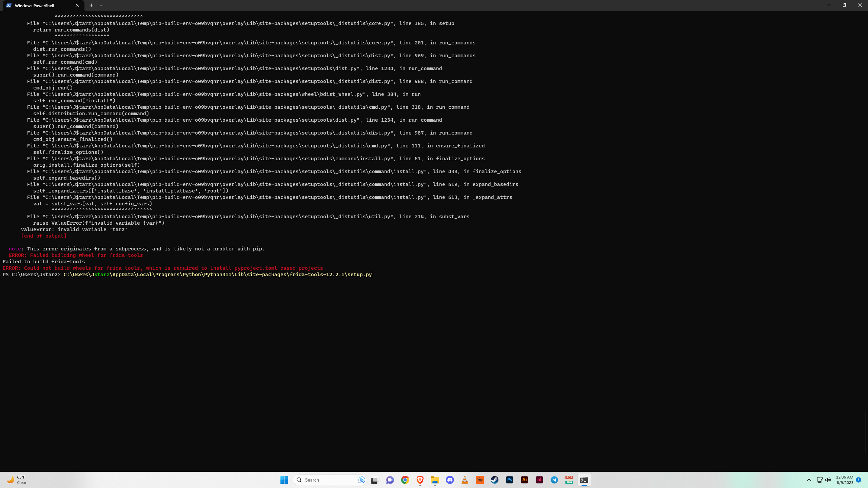The width and height of the screenshot is (868, 488).
Task: Open Steam from the taskbar
Action: coord(494,480)
